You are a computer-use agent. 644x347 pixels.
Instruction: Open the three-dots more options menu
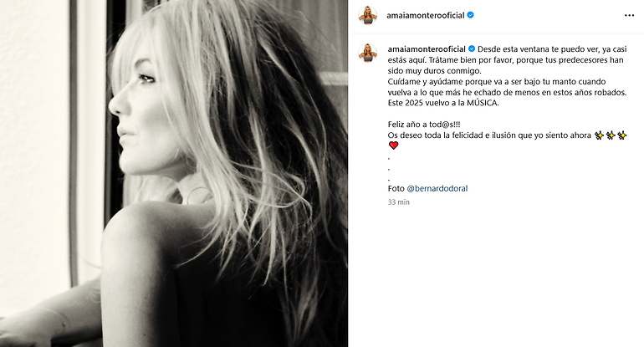click(629, 16)
